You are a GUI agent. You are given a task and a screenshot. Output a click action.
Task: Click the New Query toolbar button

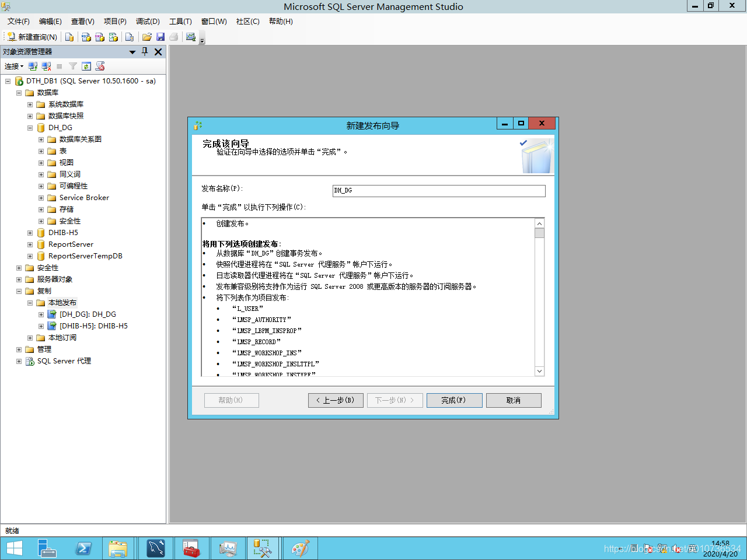pyautogui.click(x=33, y=37)
